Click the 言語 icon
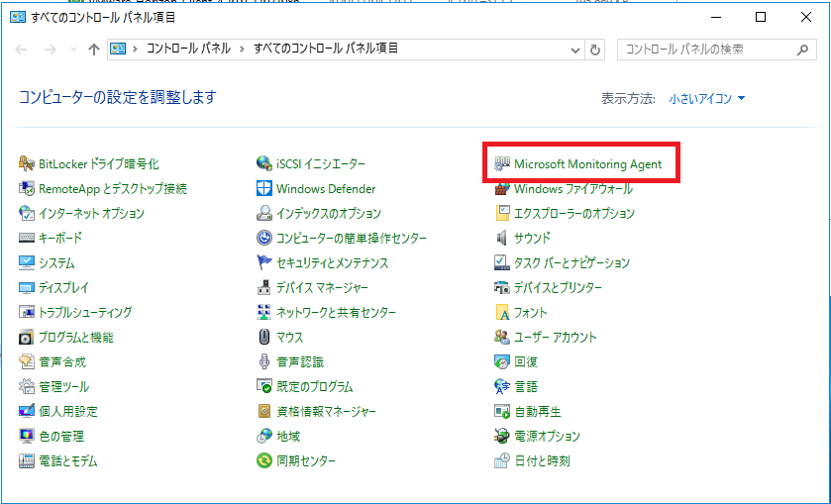The width and height of the screenshot is (831, 504). (x=501, y=386)
